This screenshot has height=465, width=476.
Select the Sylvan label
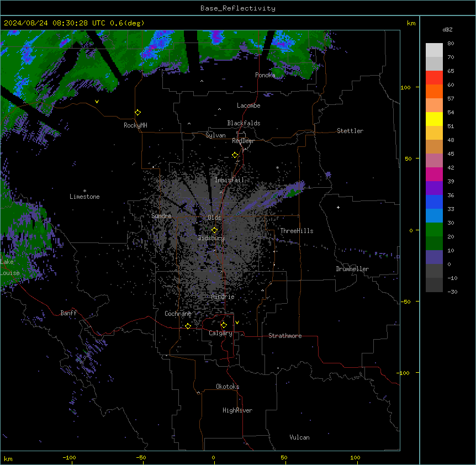coord(215,135)
